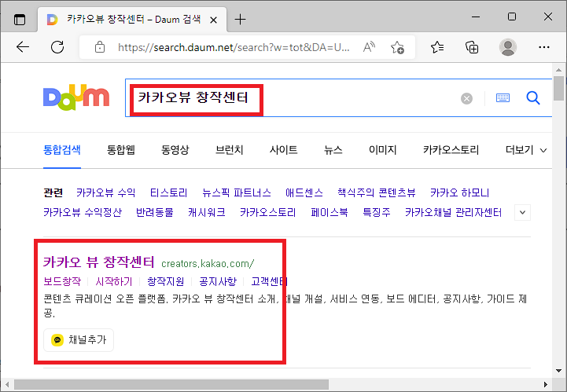Click the address bar URL
The image size is (567, 392).
click(234, 47)
